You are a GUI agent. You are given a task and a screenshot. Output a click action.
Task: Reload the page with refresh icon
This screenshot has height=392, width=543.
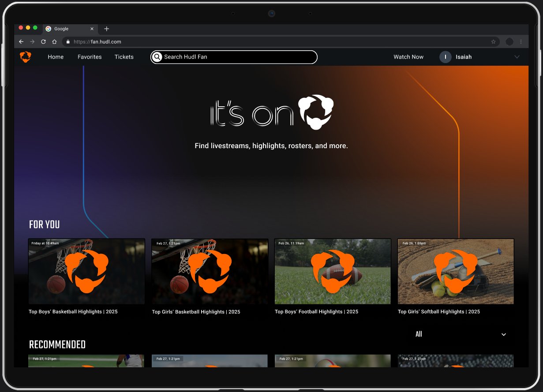[43, 41]
